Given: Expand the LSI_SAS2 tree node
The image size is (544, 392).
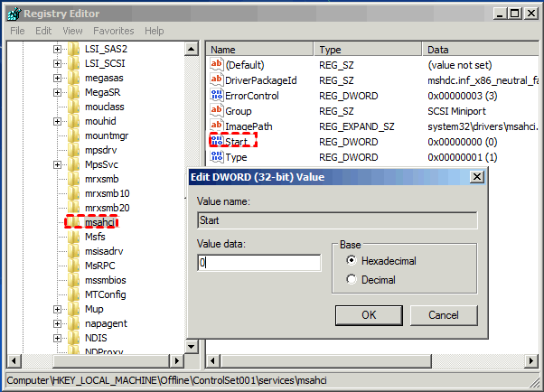Looking at the screenshot, I should tap(57, 50).
